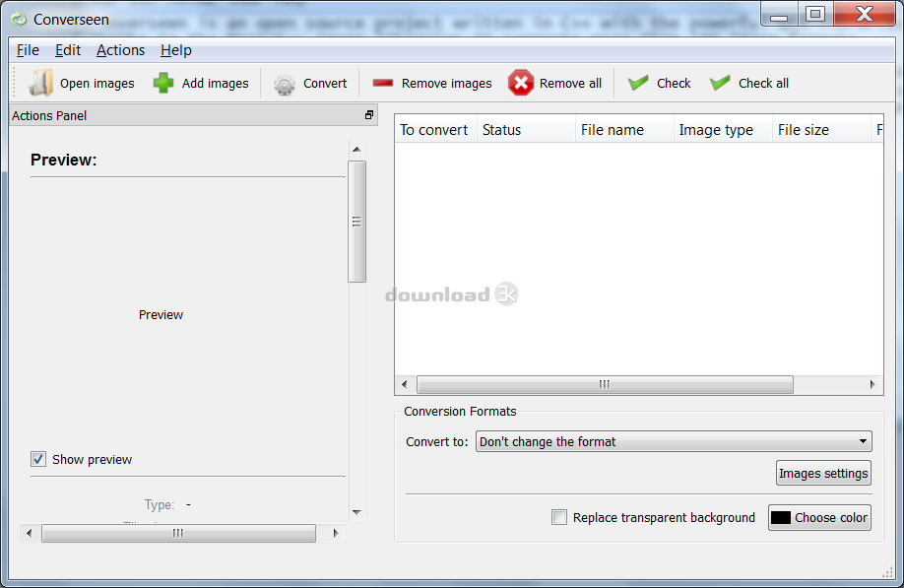This screenshot has width=904, height=588.
Task: Open the File menu
Action: click(28, 50)
